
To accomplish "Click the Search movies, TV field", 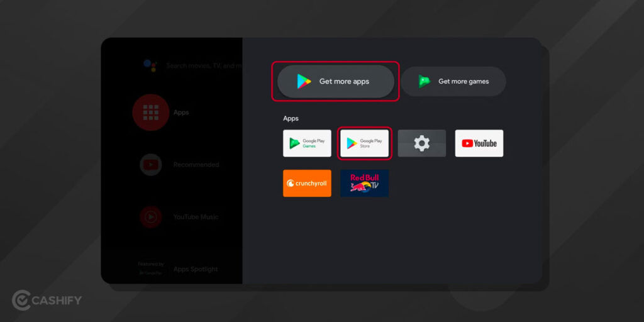I will click(204, 65).
